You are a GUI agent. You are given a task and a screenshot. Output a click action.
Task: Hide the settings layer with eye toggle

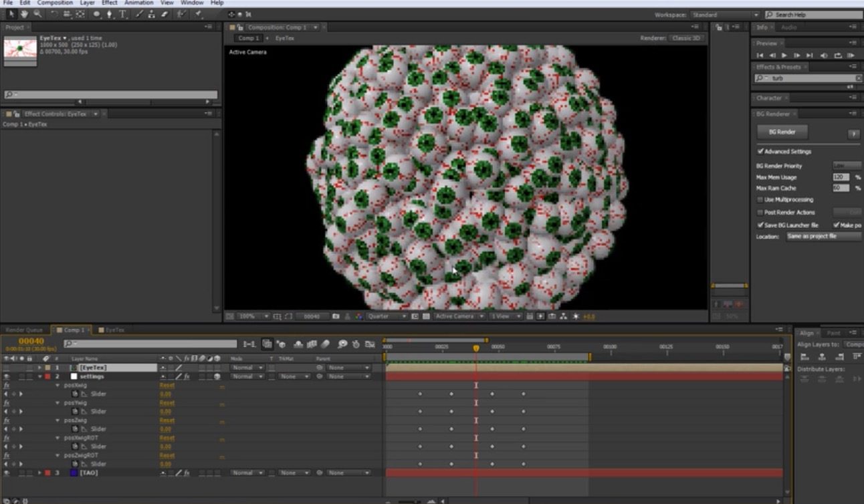[6, 376]
